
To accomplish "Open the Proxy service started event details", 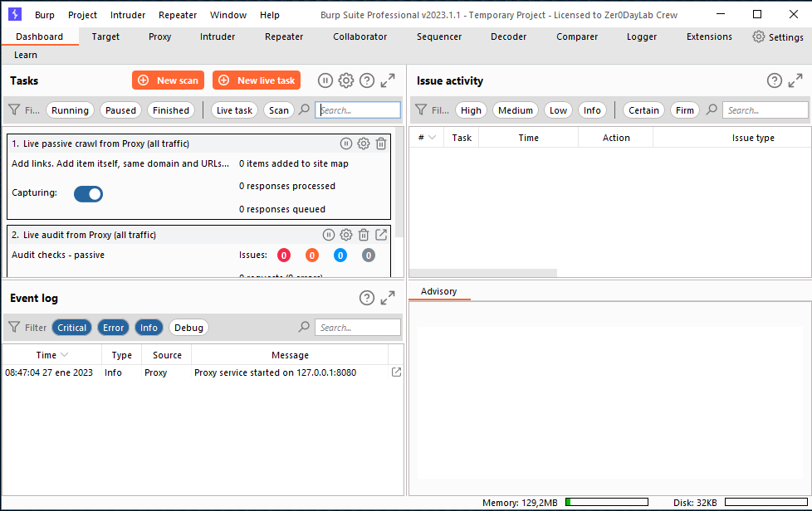I will tap(396, 372).
